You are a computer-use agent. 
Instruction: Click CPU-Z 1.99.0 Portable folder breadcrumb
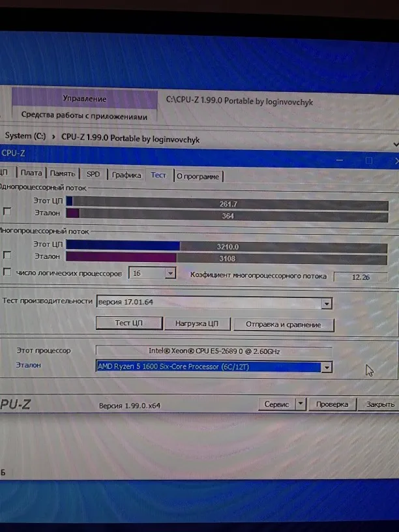(x=130, y=138)
